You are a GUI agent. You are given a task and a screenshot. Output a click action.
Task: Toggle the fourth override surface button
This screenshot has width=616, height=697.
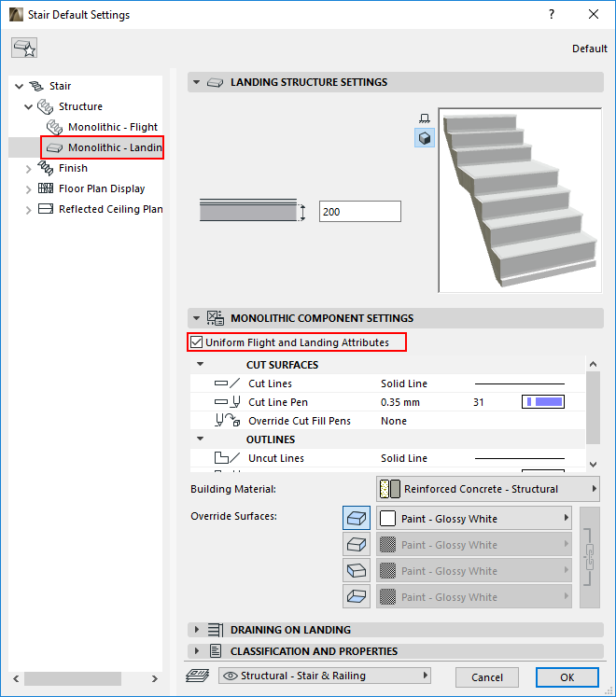pyautogui.click(x=357, y=596)
